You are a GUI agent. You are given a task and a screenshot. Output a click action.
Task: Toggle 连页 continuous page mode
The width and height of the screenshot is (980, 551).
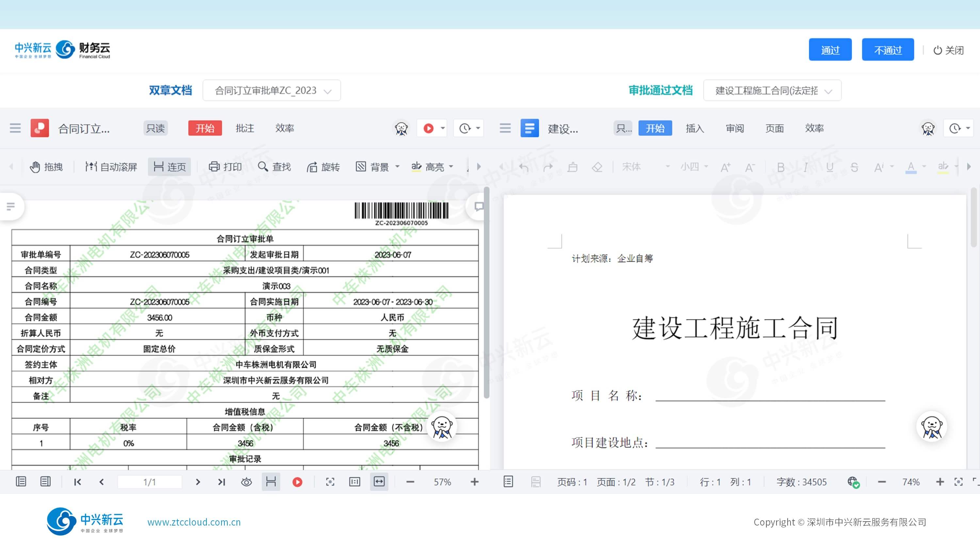169,167
